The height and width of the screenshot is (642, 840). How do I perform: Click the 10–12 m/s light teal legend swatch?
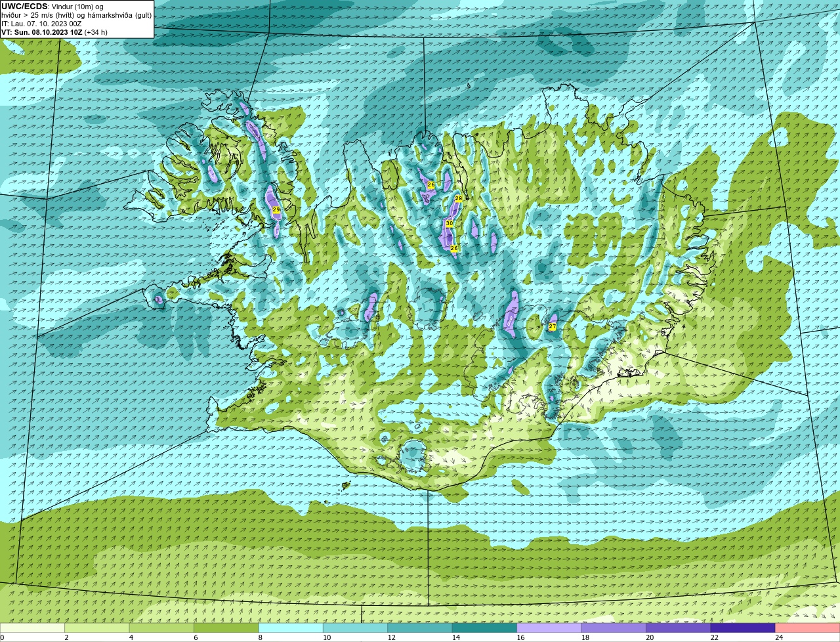pos(356,628)
